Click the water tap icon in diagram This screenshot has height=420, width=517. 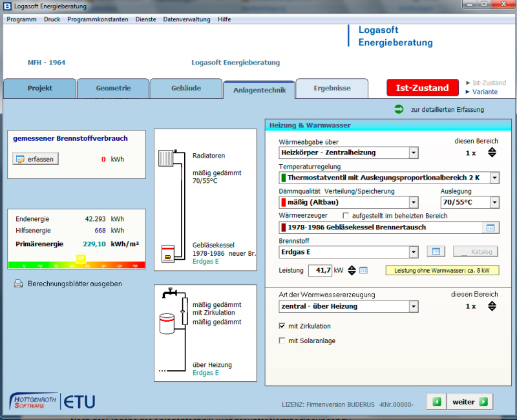[x=170, y=292]
